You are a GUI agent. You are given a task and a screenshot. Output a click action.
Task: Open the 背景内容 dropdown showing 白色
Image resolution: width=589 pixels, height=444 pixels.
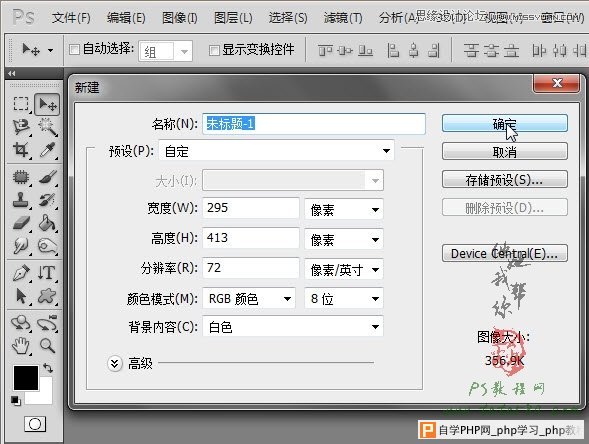293,327
